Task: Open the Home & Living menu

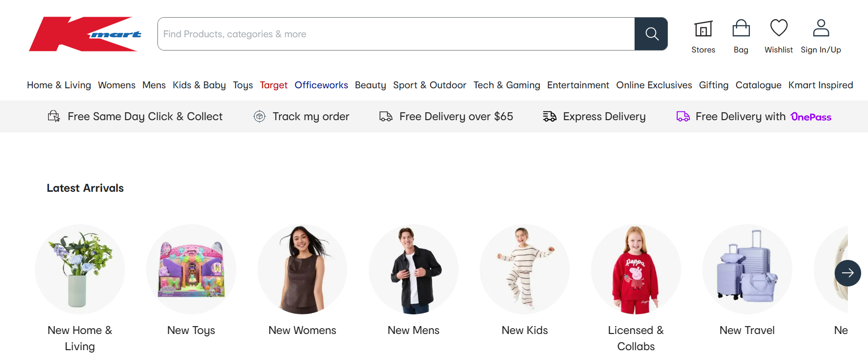Action: [59, 85]
